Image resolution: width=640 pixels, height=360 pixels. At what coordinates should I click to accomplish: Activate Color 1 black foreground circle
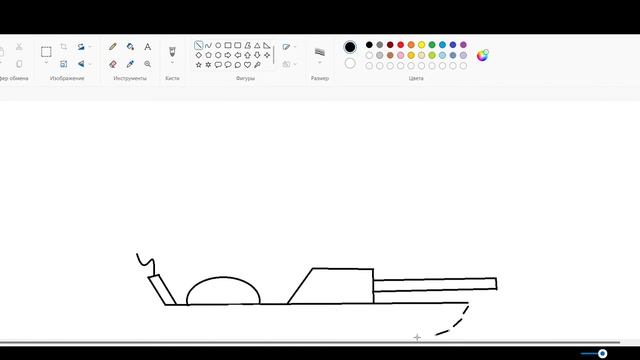tap(350, 47)
